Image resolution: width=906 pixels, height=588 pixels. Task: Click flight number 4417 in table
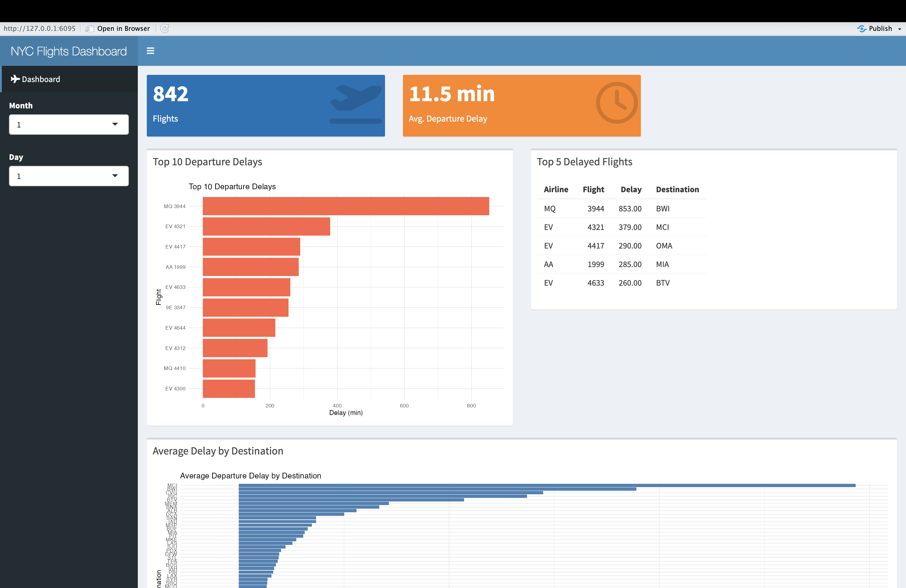(596, 246)
